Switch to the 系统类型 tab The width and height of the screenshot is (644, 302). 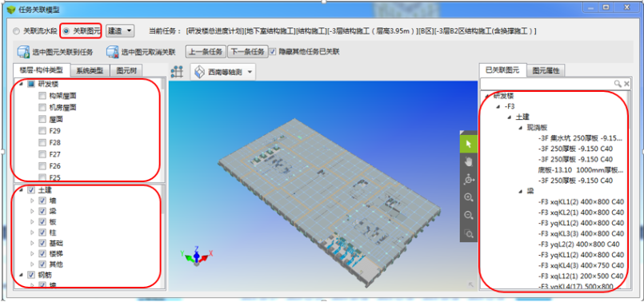(90, 70)
